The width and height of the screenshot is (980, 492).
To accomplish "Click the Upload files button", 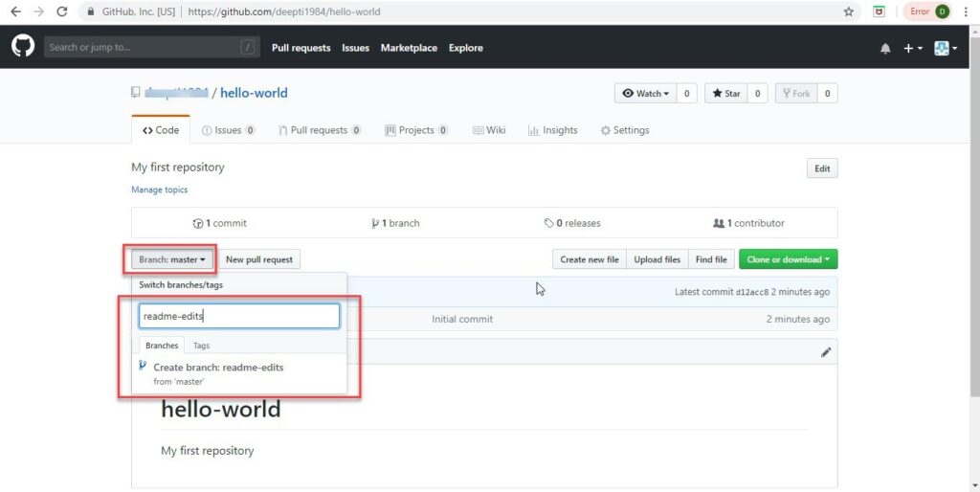I will click(657, 259).
